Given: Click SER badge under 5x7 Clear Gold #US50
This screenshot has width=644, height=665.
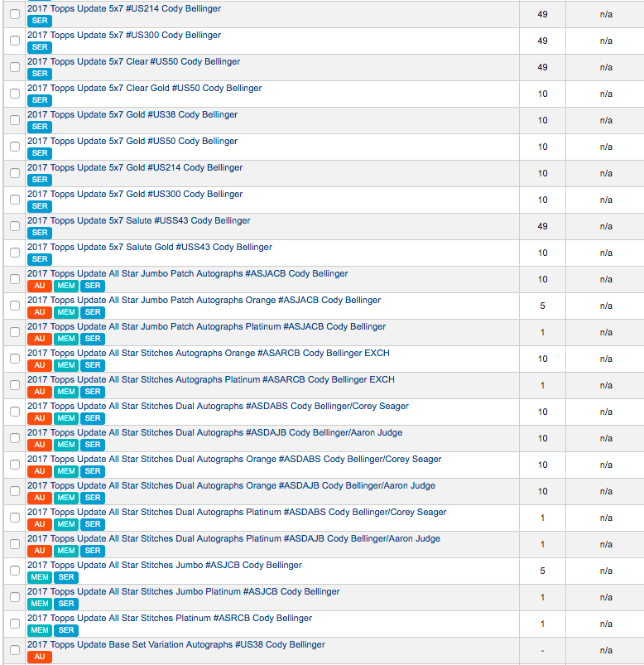Looking at the screenshot, I should coord(40,100).
